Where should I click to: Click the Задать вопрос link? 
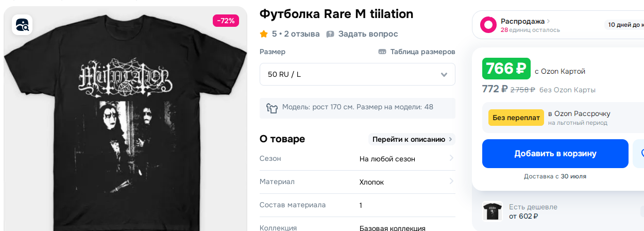click(x=368, y=34)
